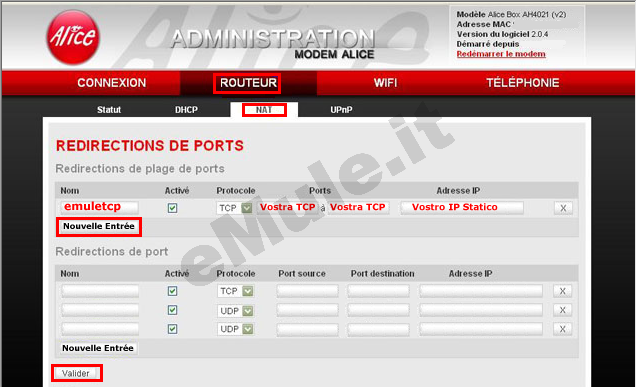Open the TCP protocol dropdown for emuletcp
The width and height of the screenshot is (636, 387).
(234, 208)
